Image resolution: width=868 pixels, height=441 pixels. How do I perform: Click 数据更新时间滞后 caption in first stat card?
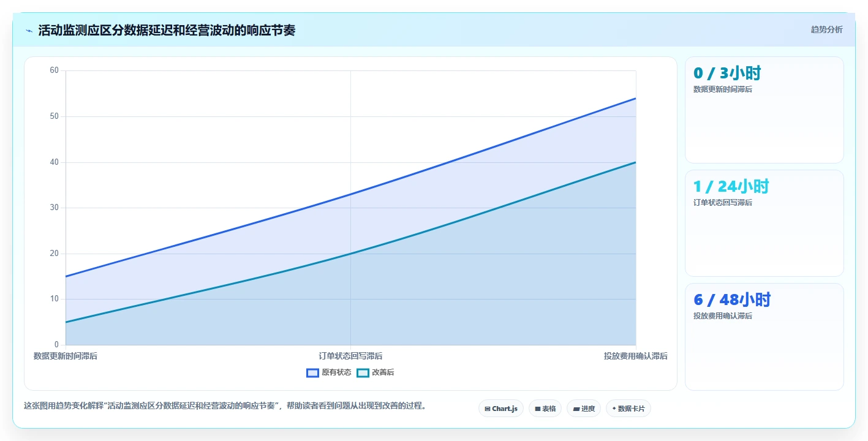pos(723,89)
